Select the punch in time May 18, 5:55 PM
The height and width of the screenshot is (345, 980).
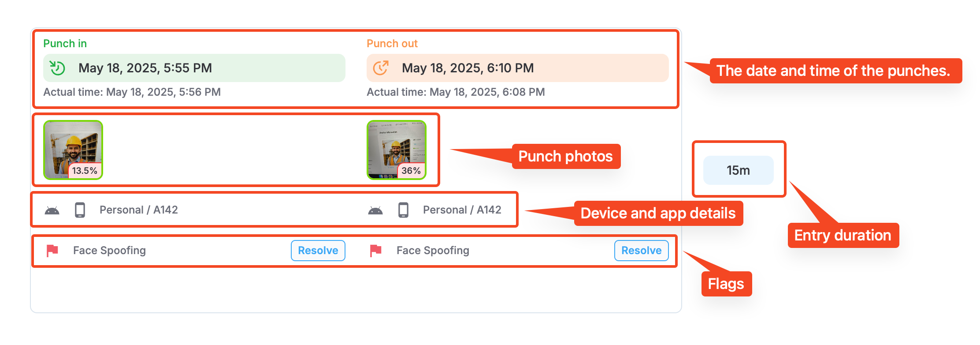coord(145,68)
